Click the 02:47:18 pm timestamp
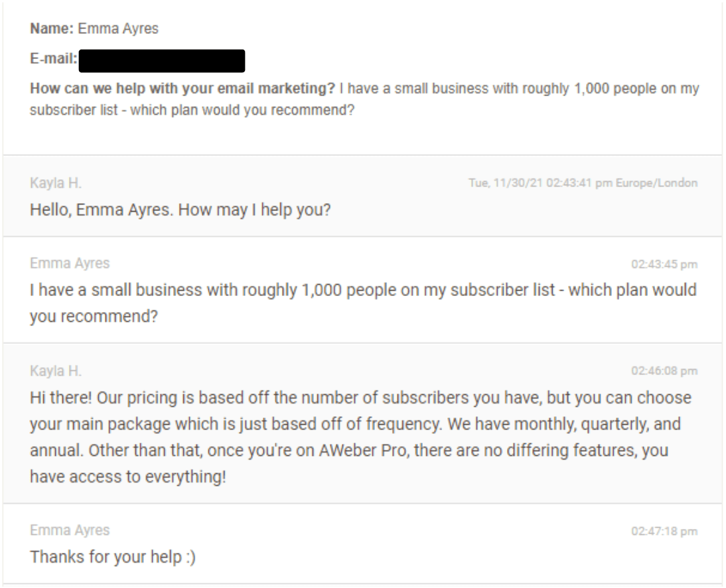The image size is (726, 588). [x=664, y=532]
